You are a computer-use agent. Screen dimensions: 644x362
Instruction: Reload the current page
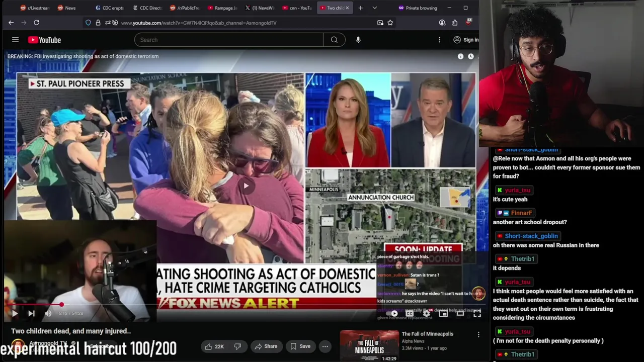(x=36, y=23)
